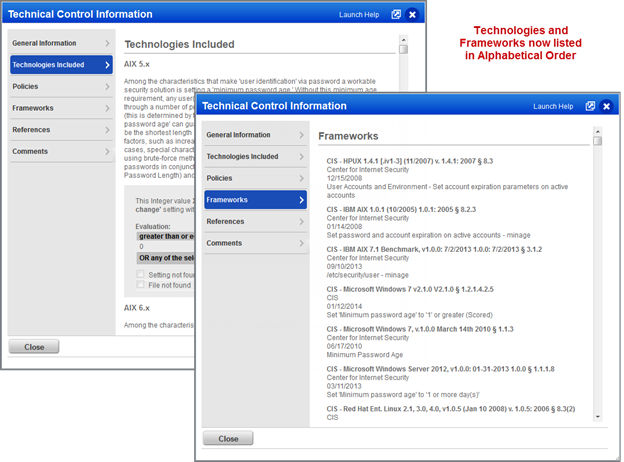Open Comments section in back window

[x=61, y=151]
